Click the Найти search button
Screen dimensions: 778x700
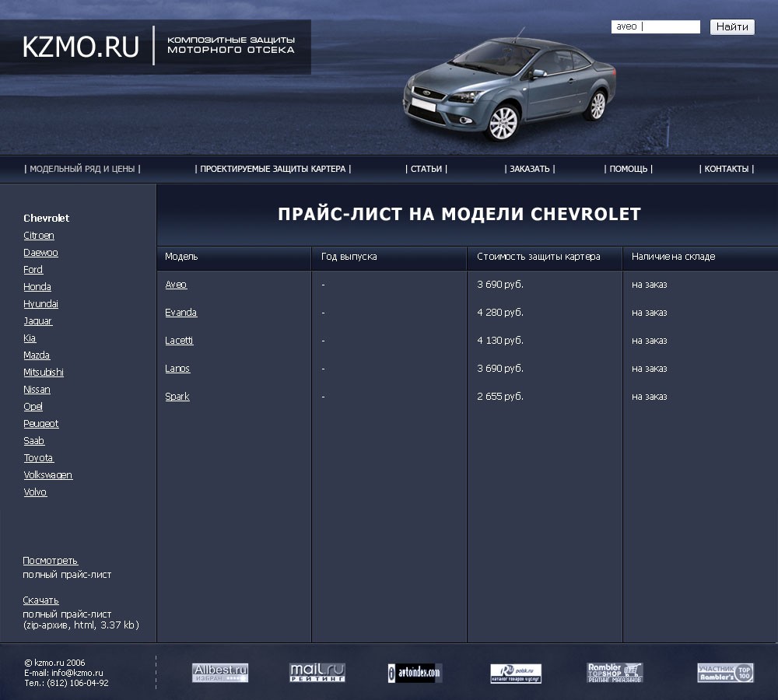[x=732, y=26]
